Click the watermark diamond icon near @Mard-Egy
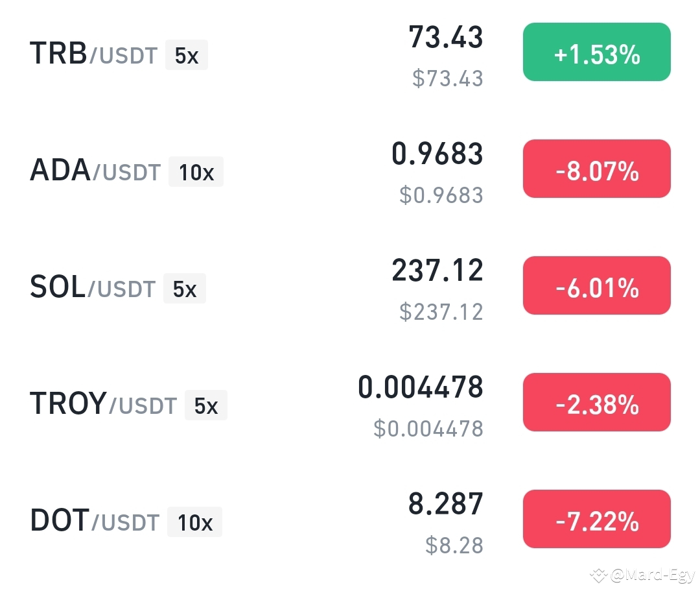700x589 pixels. [600, 574]
